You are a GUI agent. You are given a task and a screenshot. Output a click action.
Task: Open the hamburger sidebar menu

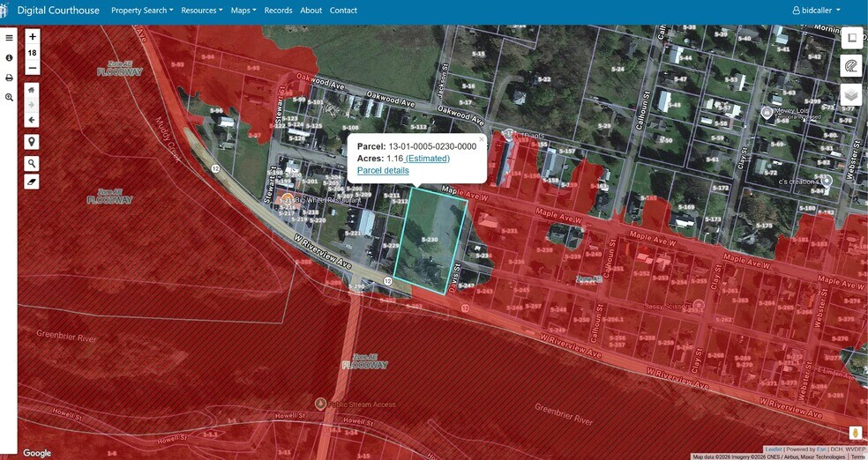tap(9, 38)
